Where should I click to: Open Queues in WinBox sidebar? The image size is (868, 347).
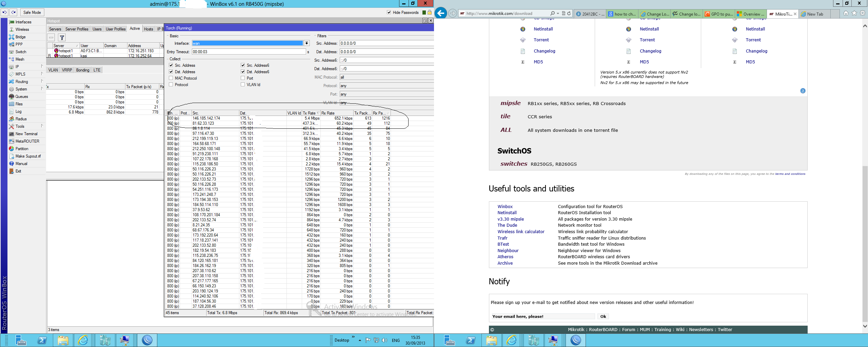[22, 97]
